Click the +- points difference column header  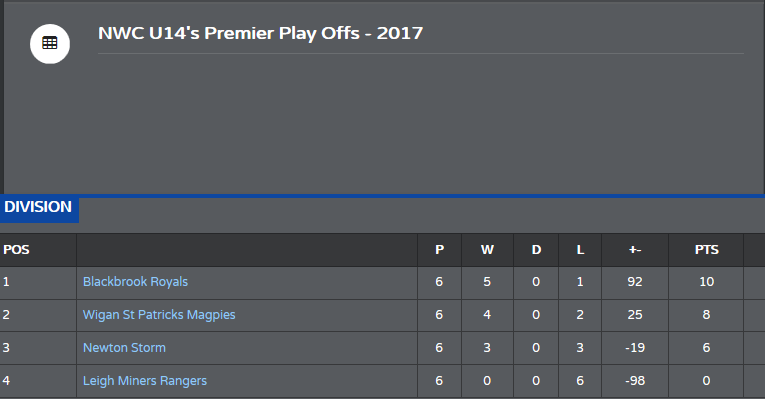click(x=635, y=250)
